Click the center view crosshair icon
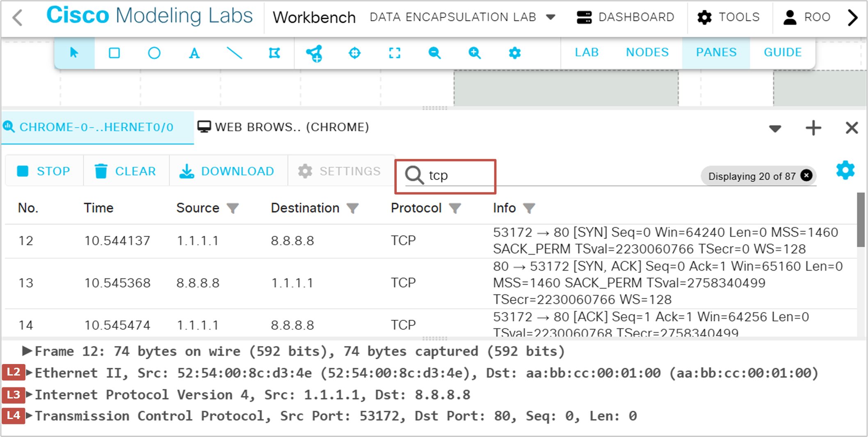This screenshot has width=868, height=437. click(x=354, y=53)
